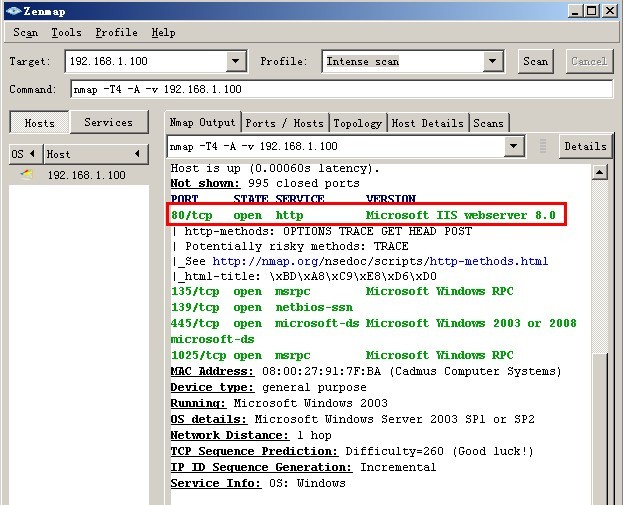The image size is (623, 505).
Task: Close the Zenmap window
Action: 610,11
